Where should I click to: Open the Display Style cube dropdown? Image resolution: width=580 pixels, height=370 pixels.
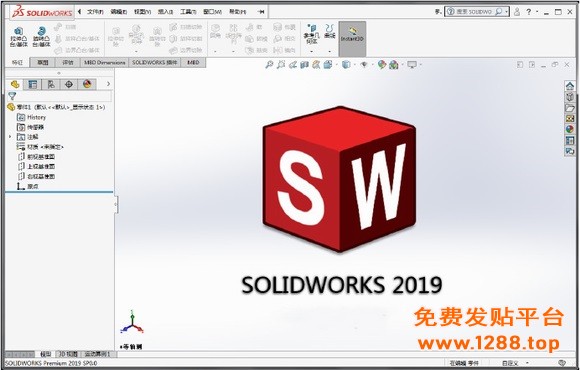346,65
